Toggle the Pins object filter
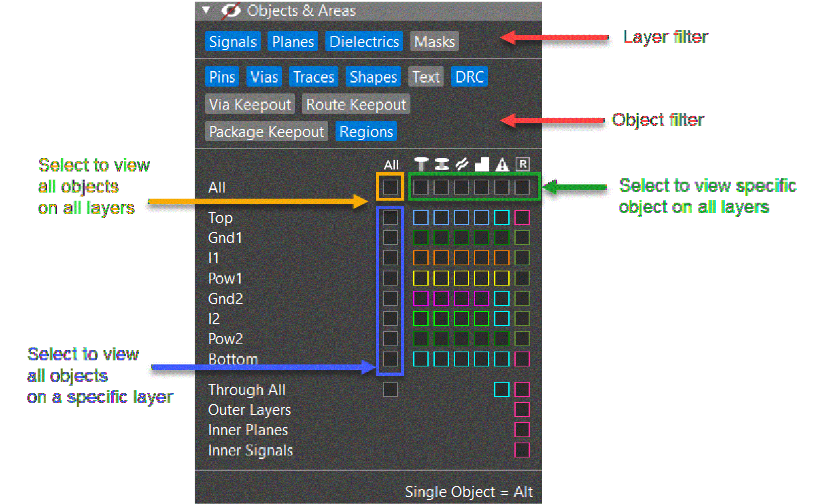820x504 pixels. tap(222, 77)
